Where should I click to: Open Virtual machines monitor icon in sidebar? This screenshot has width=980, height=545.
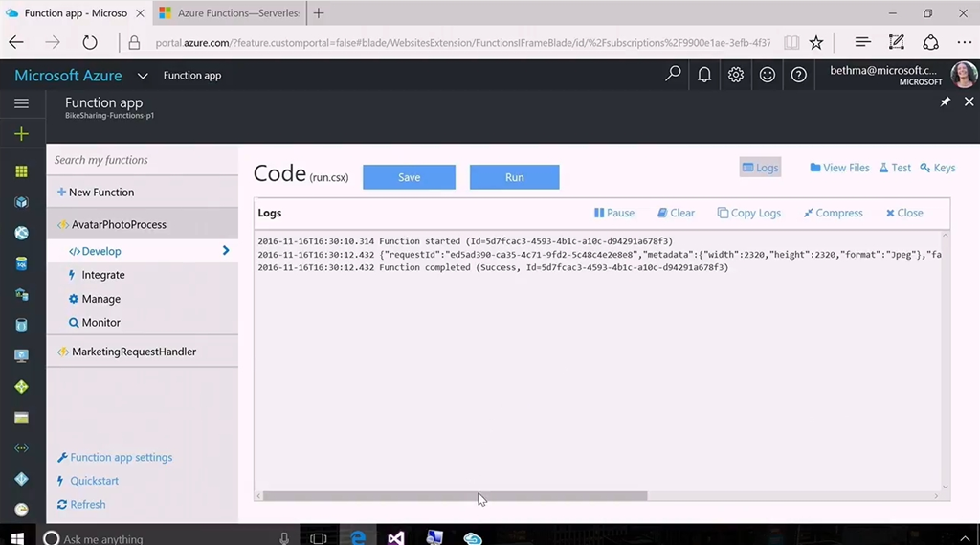21,355
